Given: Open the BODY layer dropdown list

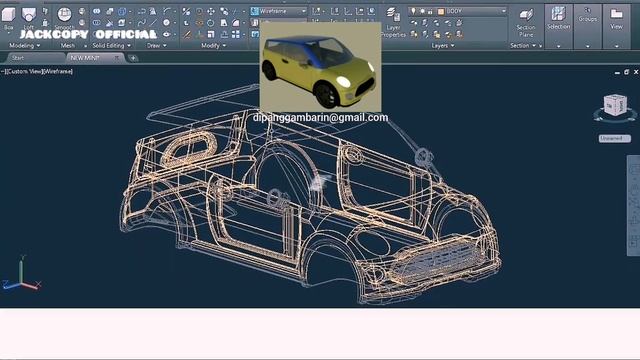Looking at the screenshot, I should (x=504, y=11).
